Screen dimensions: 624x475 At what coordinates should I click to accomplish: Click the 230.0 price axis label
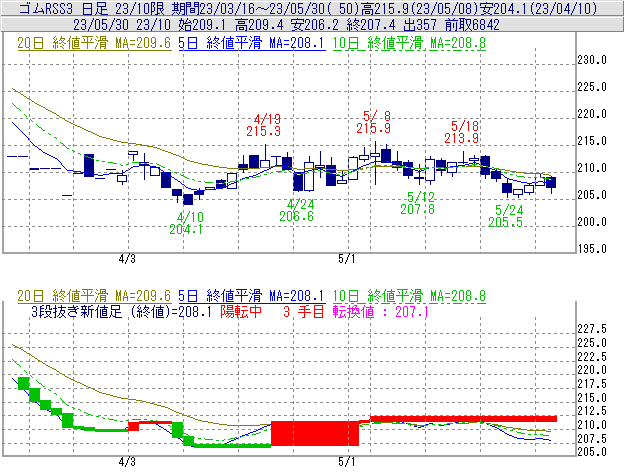(x=592, y=60)
